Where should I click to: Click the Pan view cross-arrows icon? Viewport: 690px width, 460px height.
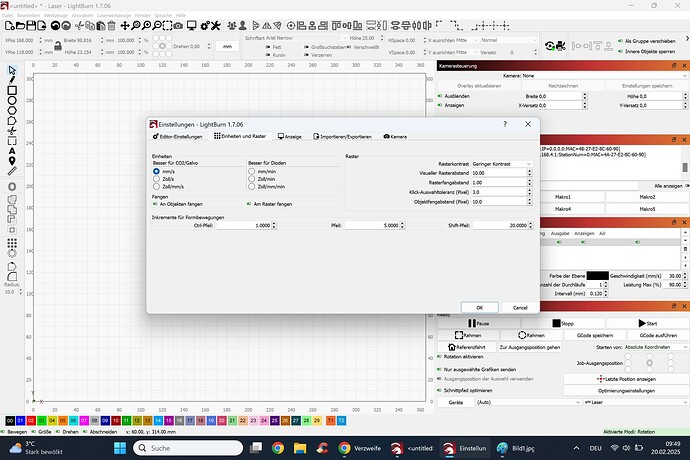point(125,26)
